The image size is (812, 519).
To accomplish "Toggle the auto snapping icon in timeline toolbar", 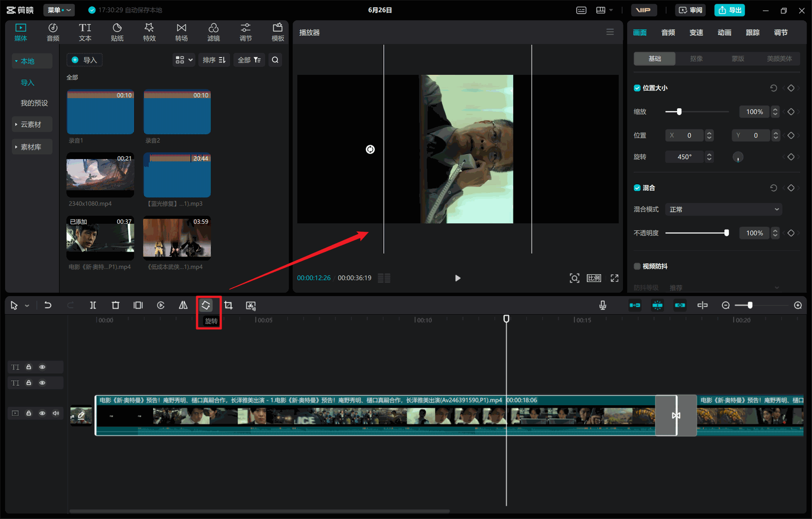I will tap(657, 305).
